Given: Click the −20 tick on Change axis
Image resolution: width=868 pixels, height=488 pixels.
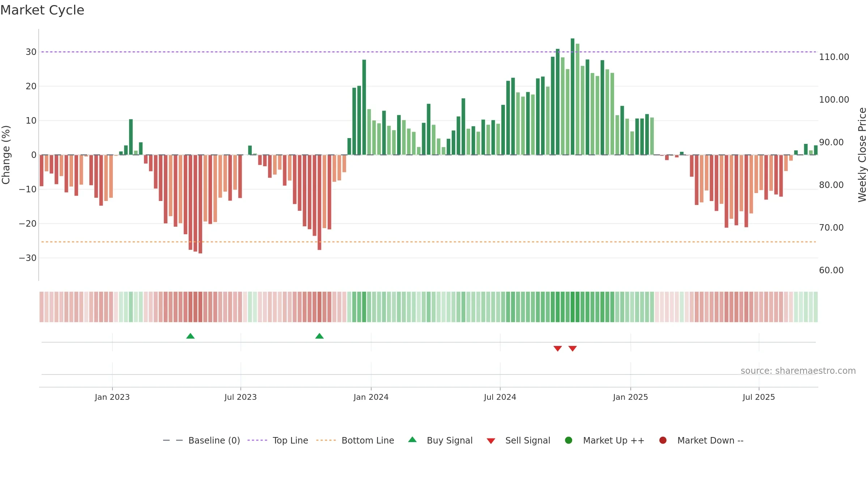Looking at the screenshot, I should coord(28,224).
